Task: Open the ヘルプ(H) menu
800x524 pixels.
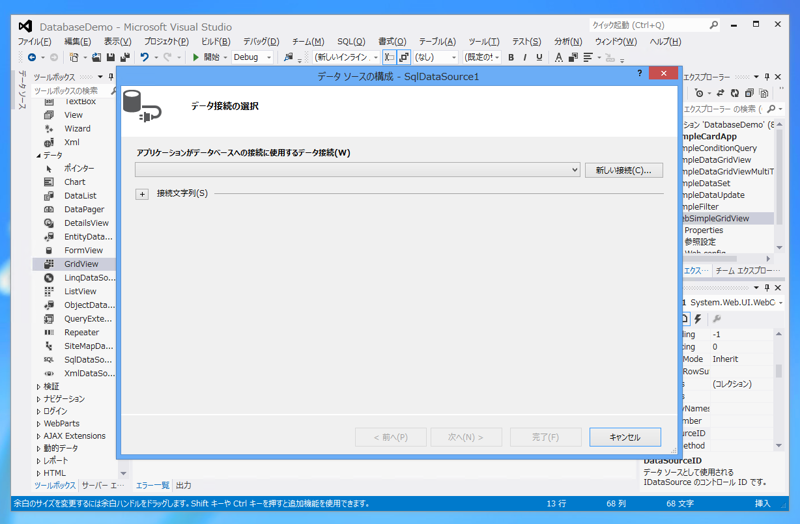Action: click(665, 42)
